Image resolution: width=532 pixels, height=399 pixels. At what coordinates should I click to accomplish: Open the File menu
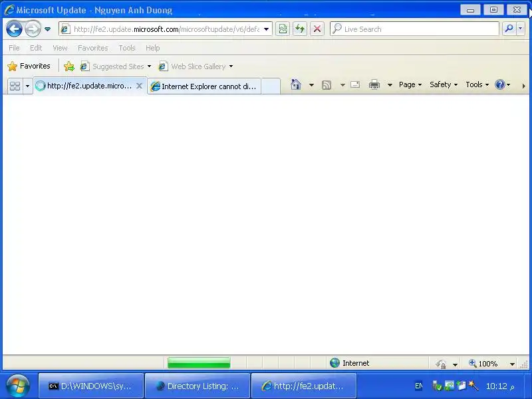click(x=14, y=48)
